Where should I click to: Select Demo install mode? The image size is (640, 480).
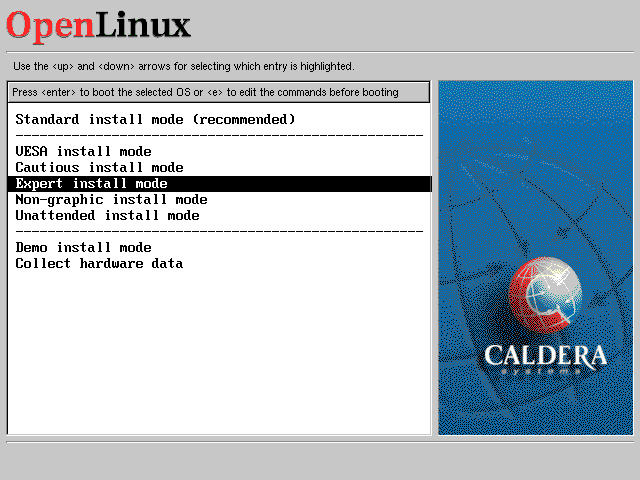(83, 247)
